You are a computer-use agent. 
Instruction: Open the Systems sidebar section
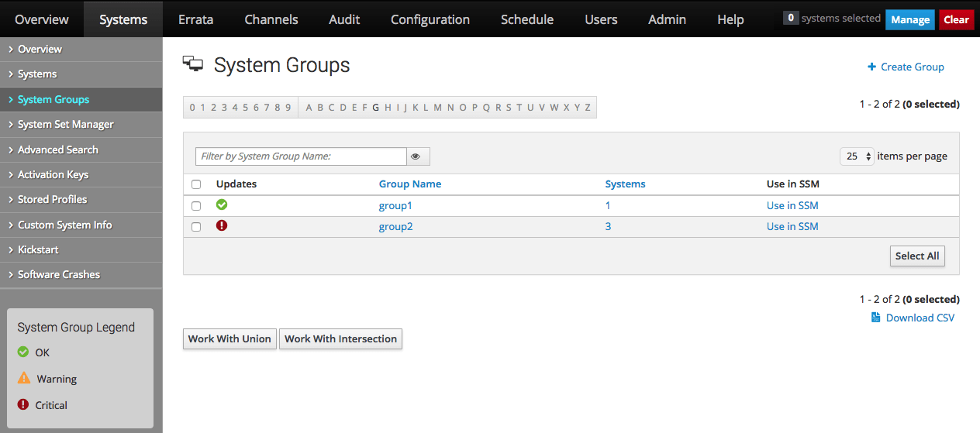[81, 74]
